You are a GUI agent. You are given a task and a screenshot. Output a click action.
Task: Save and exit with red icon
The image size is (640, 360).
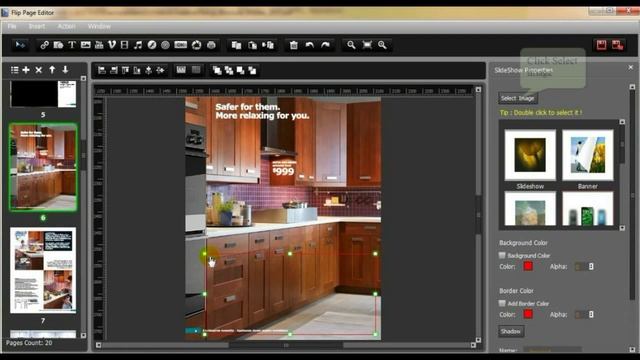pyautogui.click(x=618, y=45)
